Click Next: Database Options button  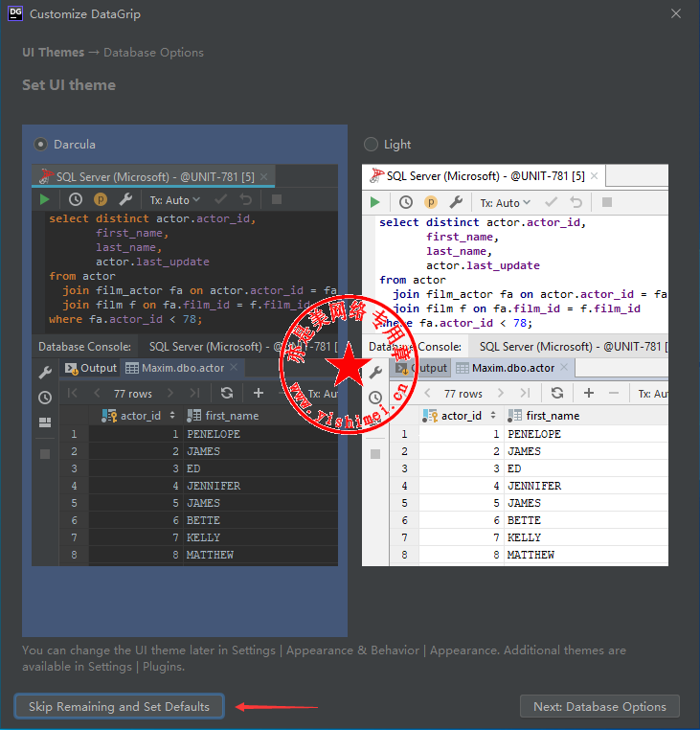click(x=599, y=706)
